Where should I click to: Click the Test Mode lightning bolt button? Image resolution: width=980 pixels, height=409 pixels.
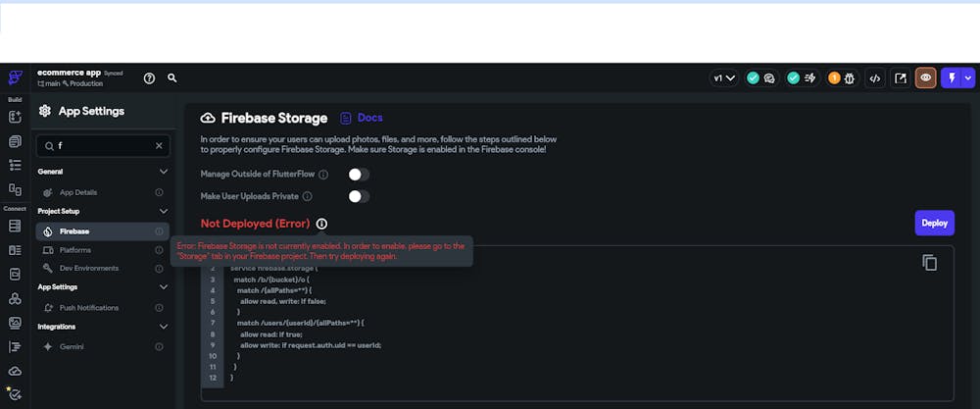coord(953,78)
